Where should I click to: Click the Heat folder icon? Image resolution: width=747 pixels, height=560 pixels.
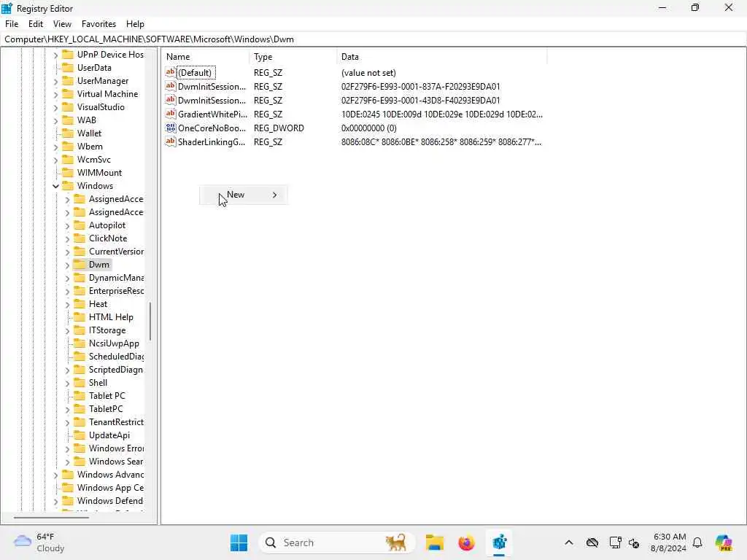coord(80,304)
